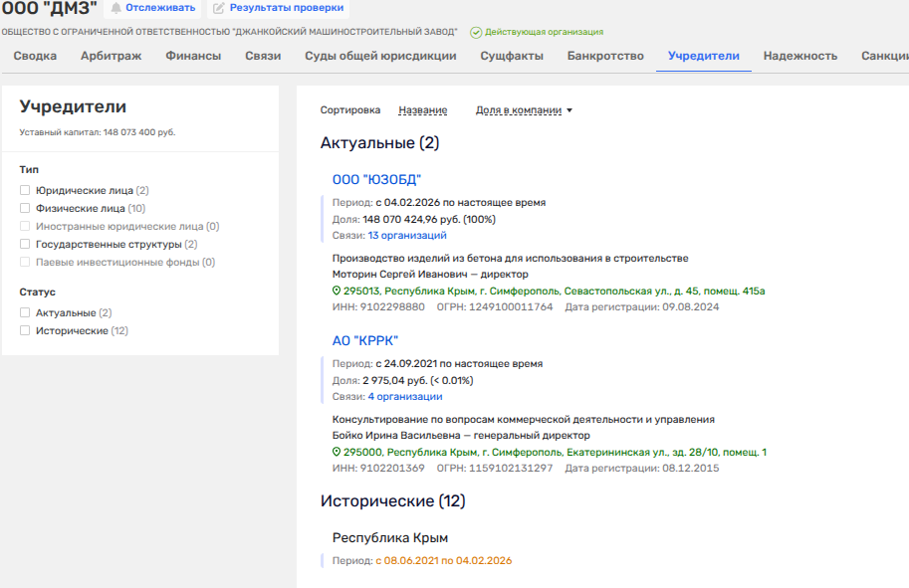The height and width of the screenshot is (588, 909).
Task: Click the location pin icon before 295013 address
Action: click(337, 291)
